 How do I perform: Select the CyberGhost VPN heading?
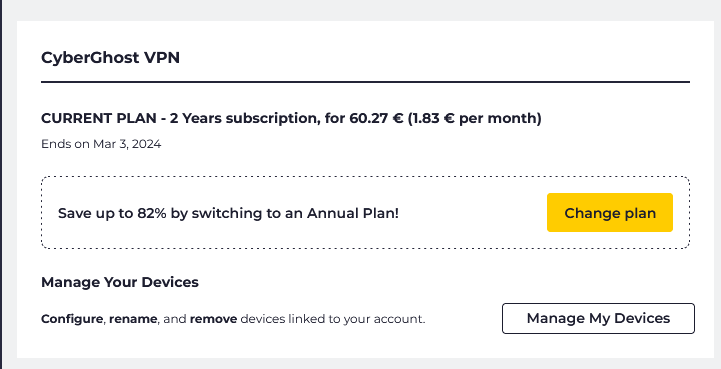point(110,58)
